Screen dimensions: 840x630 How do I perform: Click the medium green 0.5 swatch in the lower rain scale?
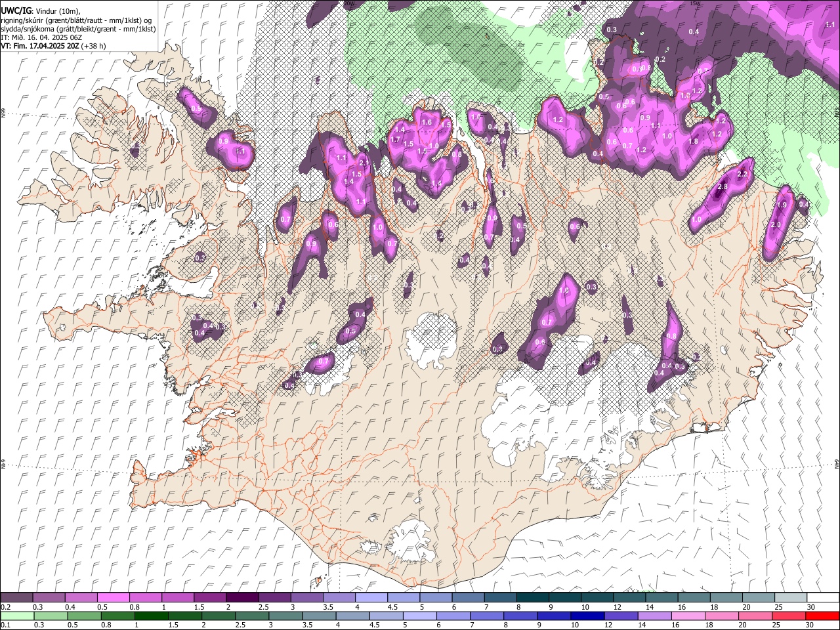coord(84,616)
